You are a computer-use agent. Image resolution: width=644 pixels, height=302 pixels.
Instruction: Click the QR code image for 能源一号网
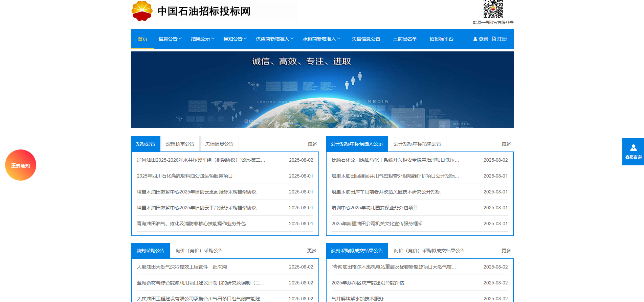[x=493, y=9]
